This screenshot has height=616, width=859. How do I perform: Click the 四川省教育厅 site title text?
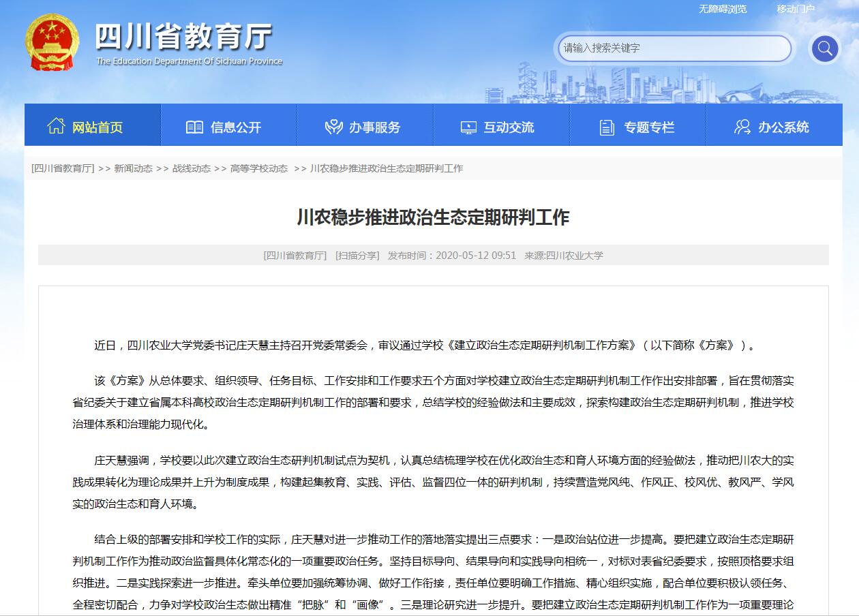[x=183, y=36]
